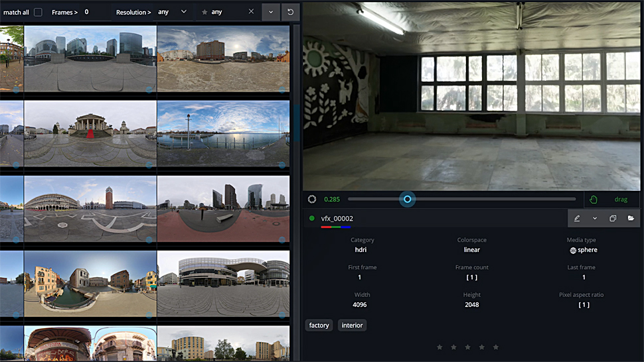644x362 pixels.
Task: Click the Width value 4096
Action: click(x=360, y=304)
